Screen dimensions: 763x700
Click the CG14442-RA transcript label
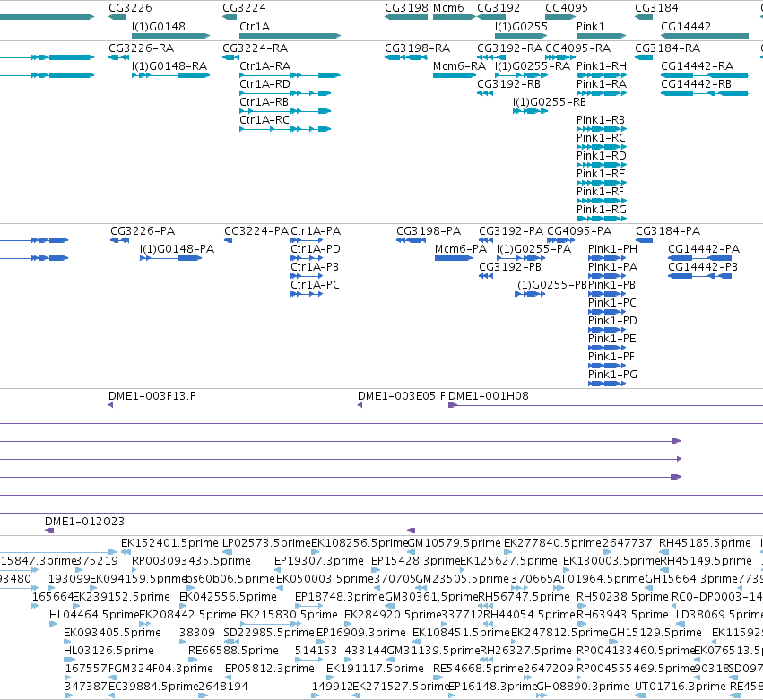697,66
